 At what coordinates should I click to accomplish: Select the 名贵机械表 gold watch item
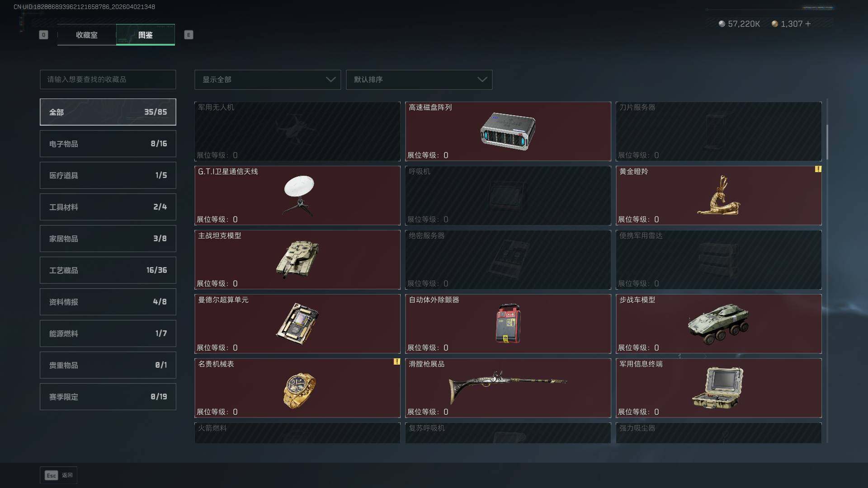(x=297, y=388)
